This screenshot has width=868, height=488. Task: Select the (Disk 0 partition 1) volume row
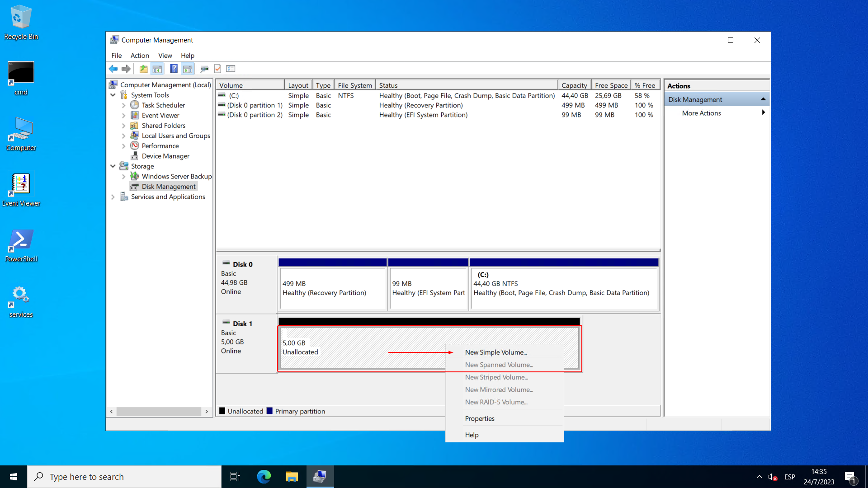click(438, 105)
